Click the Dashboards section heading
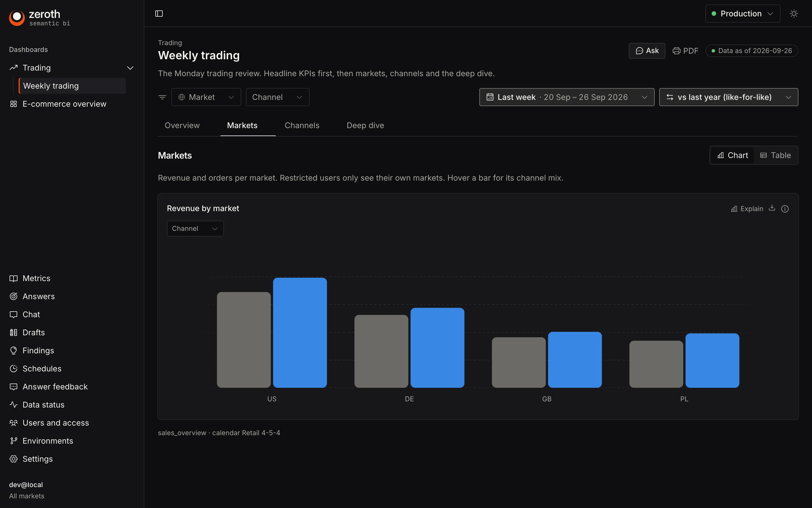This screenshot has width=812, height=508. coord(28,50)
